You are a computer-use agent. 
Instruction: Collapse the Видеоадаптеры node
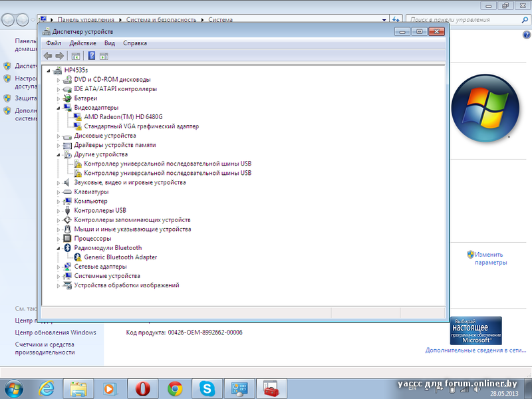[x=59, y=108]
